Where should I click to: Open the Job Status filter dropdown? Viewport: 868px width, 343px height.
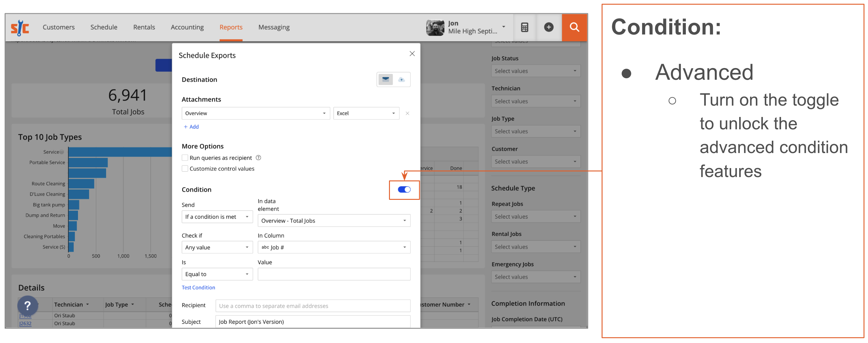pos(535,71)
